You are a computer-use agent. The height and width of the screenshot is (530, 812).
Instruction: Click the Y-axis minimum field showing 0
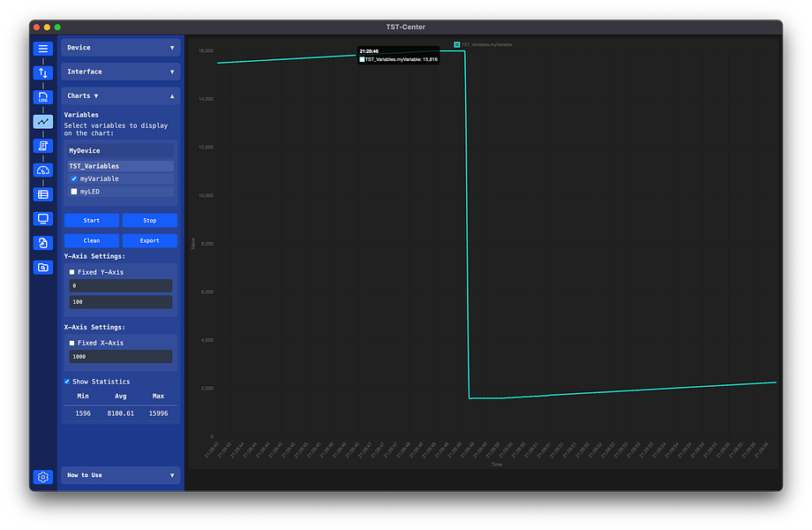121,286
